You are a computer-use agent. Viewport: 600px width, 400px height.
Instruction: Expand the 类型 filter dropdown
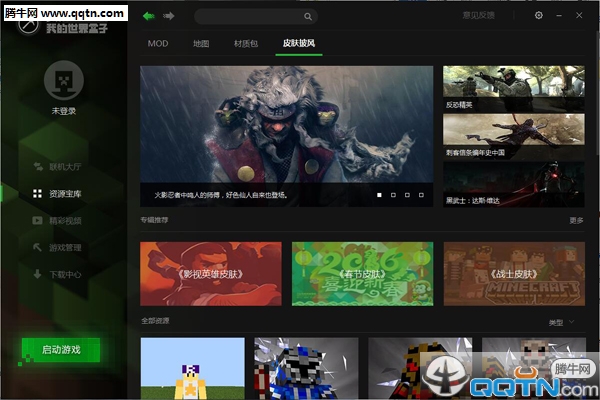(562, 323)
